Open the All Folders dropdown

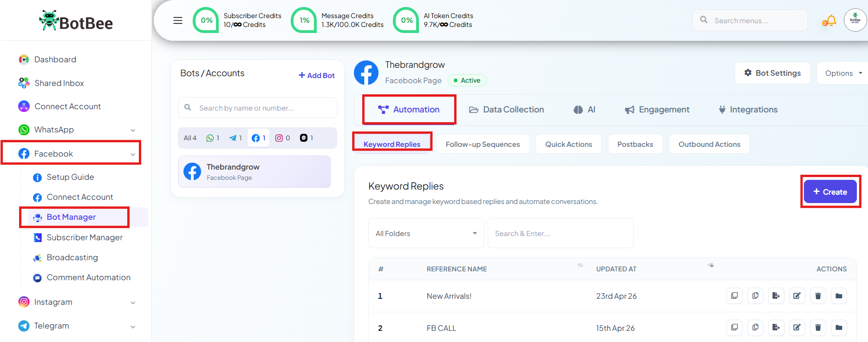point(426,233)
